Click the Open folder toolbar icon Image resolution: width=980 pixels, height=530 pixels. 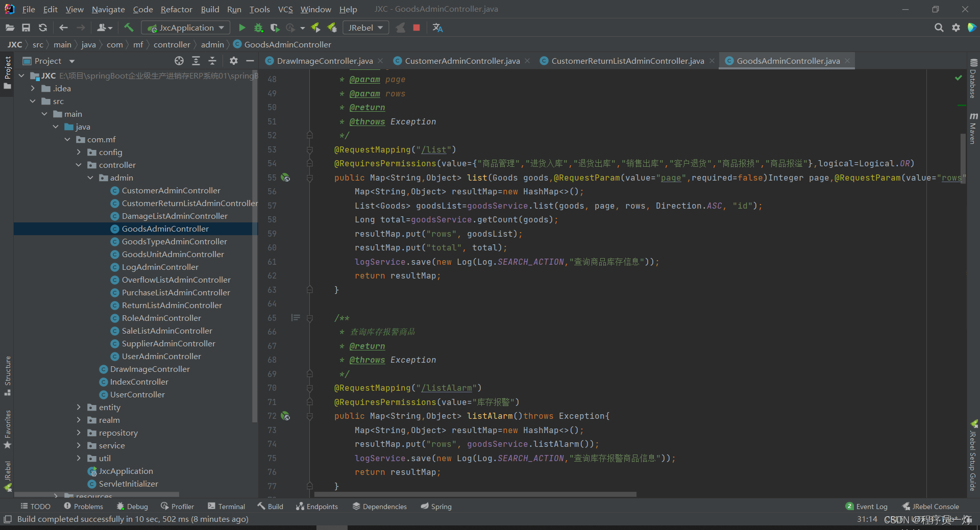[10, 28]
